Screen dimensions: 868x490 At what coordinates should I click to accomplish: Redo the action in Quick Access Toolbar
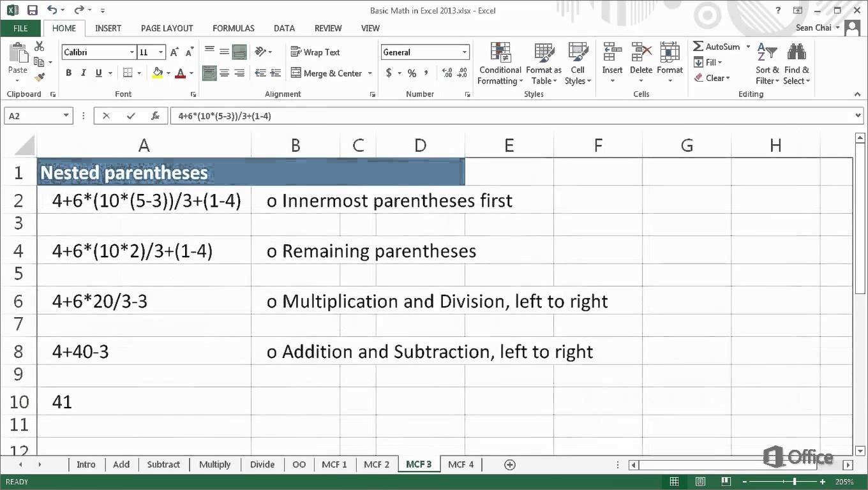79,10
